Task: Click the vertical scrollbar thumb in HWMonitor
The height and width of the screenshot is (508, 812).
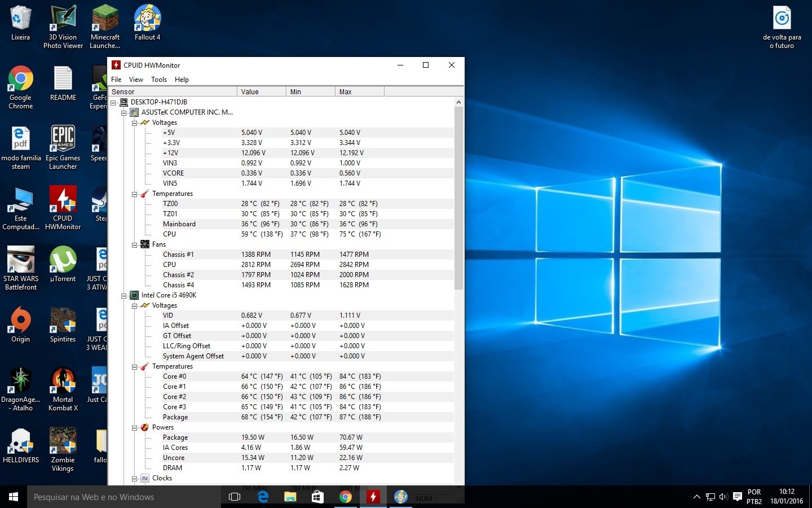Action: 458,198
